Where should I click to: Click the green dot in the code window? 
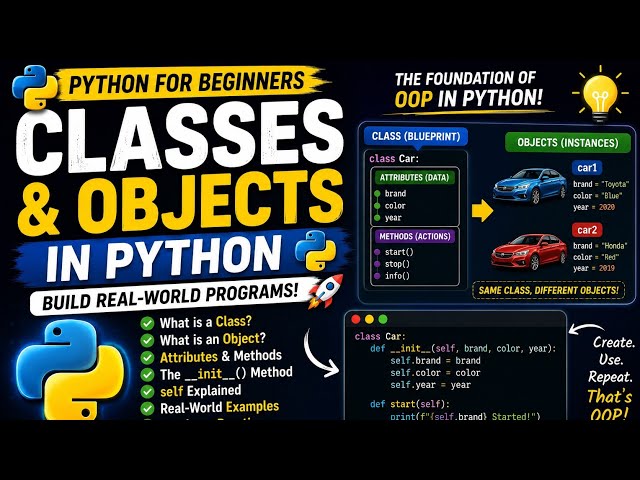pos(383,319)
